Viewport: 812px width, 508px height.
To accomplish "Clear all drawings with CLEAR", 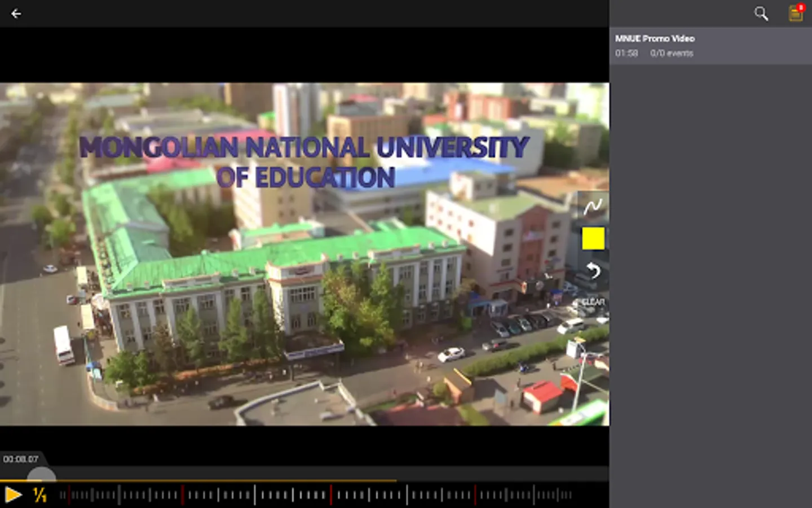I will (593, 302).
